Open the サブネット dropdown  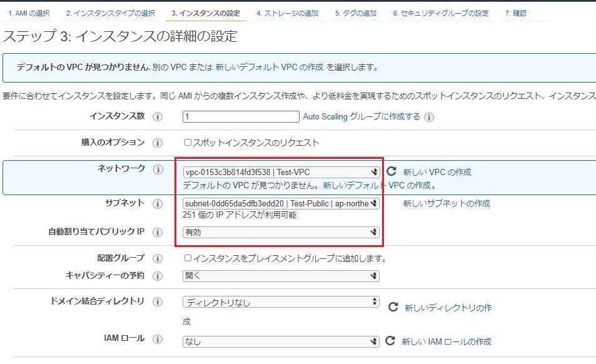pyautogui.click(x=281, y=203)
